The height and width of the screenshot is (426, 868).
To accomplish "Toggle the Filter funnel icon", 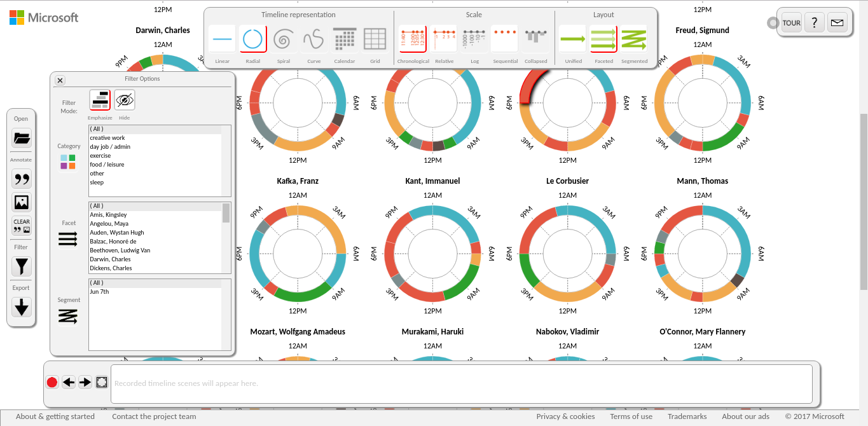I will 22,266.
